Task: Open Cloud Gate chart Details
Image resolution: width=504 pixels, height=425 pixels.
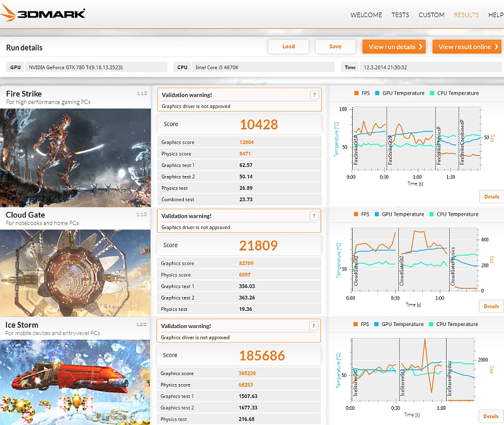Action: pos(491,306)
